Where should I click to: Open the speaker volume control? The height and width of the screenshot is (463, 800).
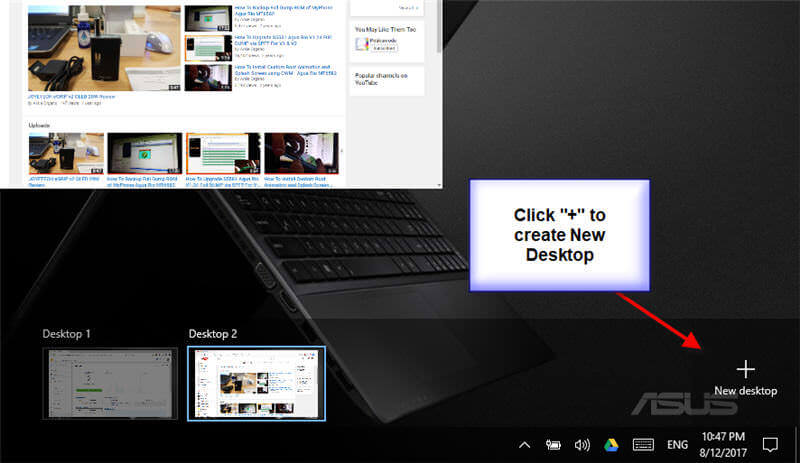[582, 445]
